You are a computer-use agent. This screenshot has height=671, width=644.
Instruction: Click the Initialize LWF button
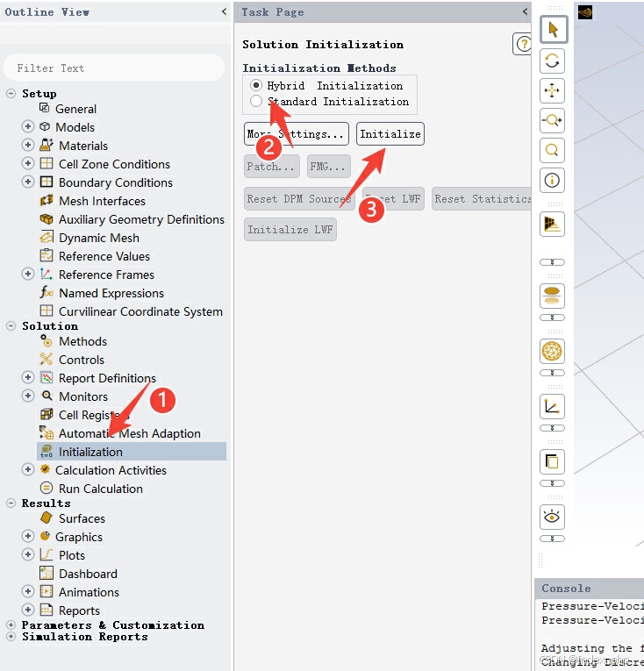[290, 230]
